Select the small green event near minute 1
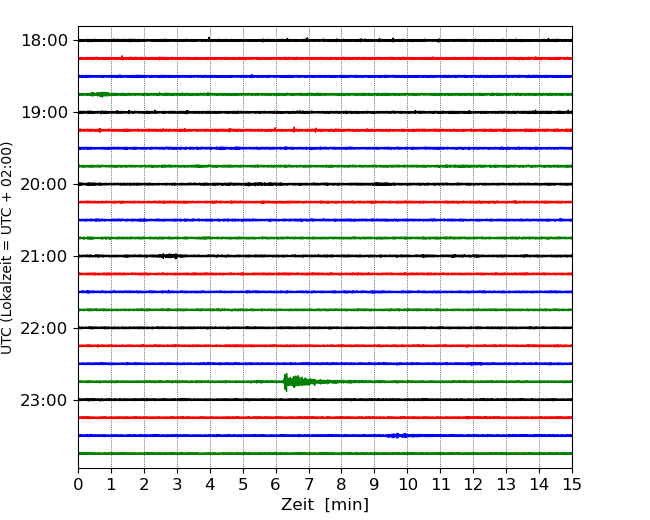The image size is (650, 520). click(100, 95)
